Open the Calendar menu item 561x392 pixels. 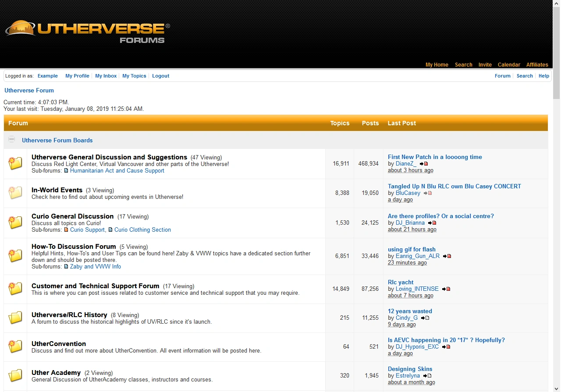click(509, 64)
